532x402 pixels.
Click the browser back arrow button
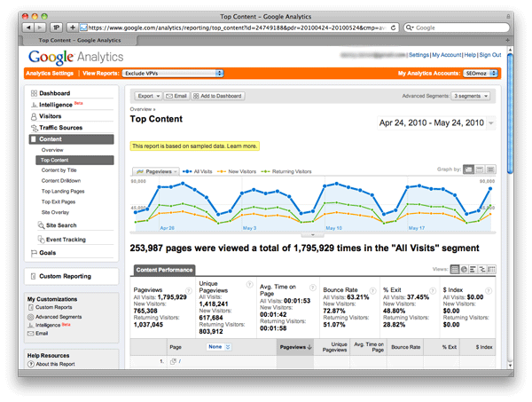27,28
